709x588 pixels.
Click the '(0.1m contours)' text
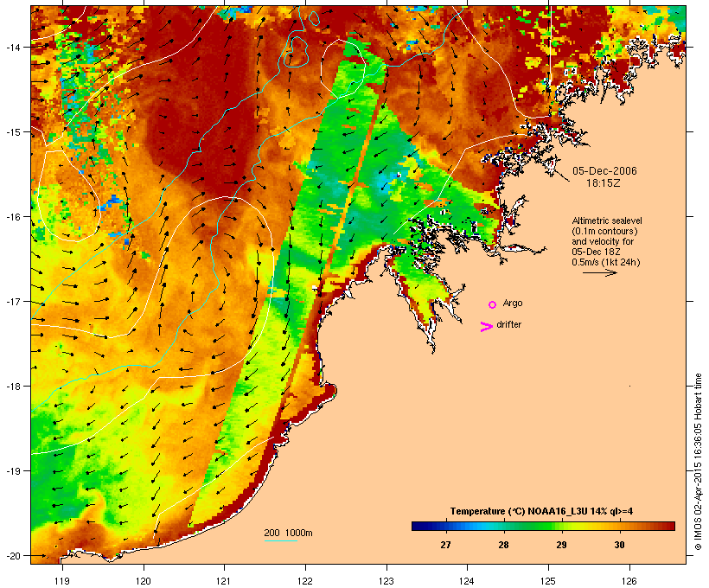tap(604, 231)
